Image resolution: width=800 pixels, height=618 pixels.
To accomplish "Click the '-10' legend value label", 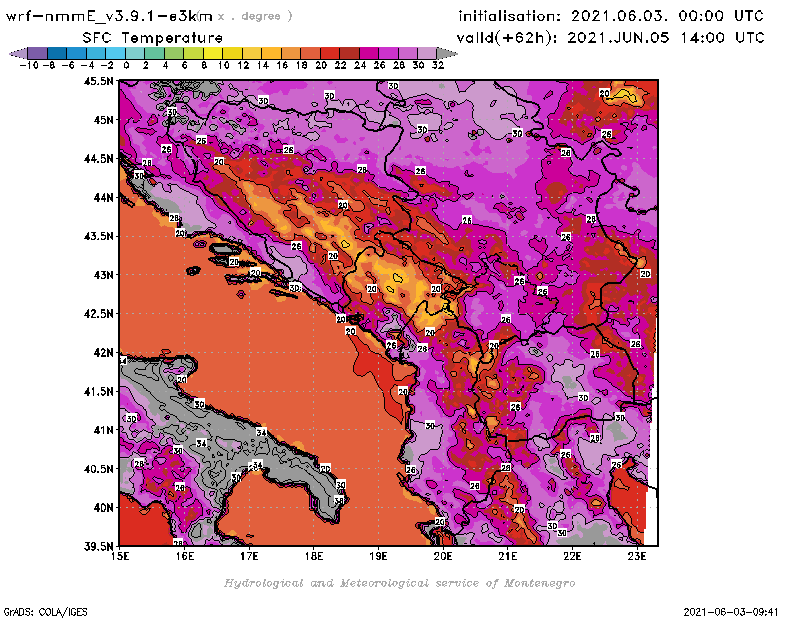I will [29, 65].
